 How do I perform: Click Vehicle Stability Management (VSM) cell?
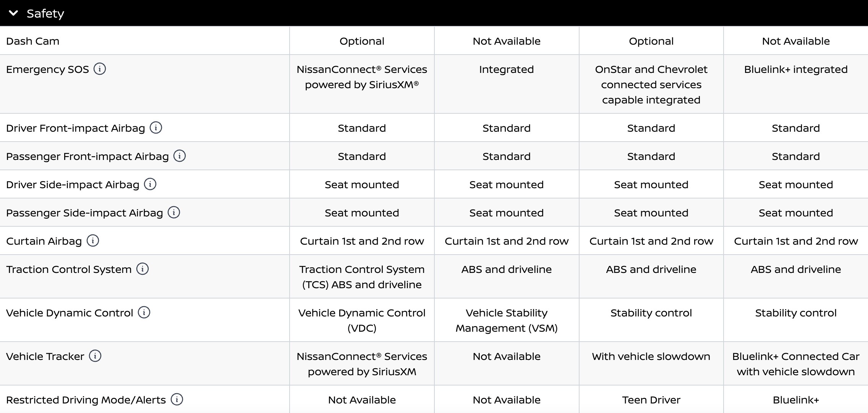coord(506,321)
